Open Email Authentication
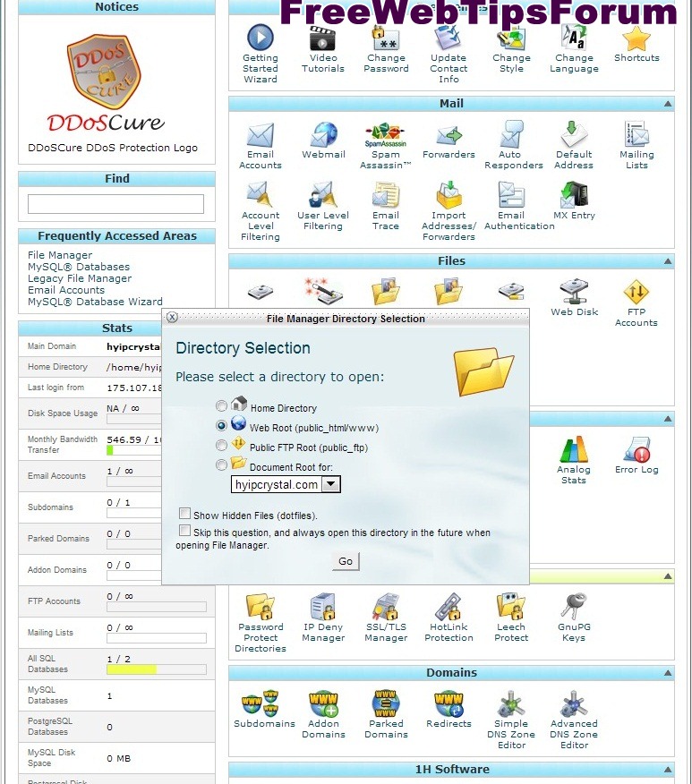 [511, 195]
